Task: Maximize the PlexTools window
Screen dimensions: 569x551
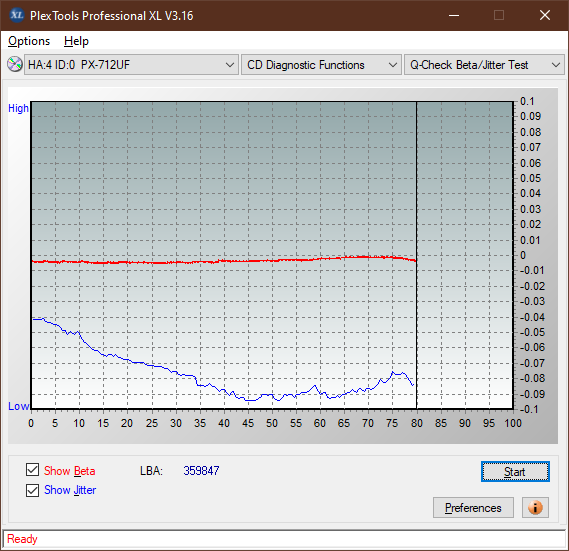Action: [499, 15]
